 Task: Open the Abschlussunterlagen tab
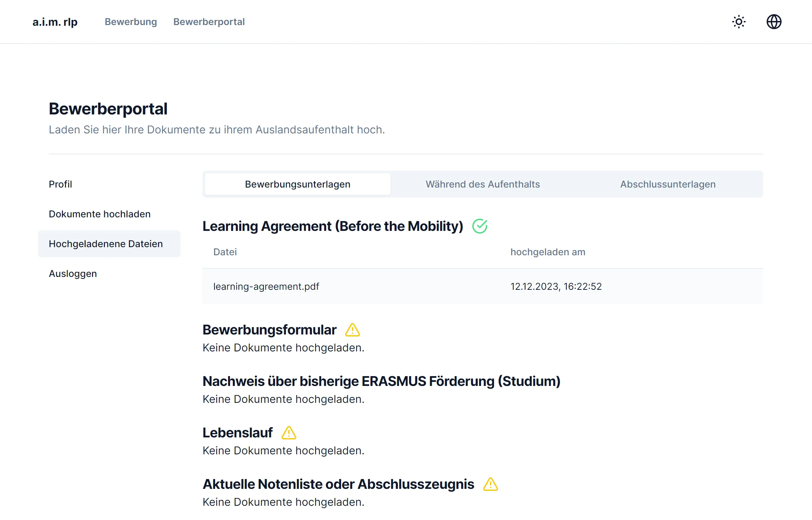click(668, 184)
